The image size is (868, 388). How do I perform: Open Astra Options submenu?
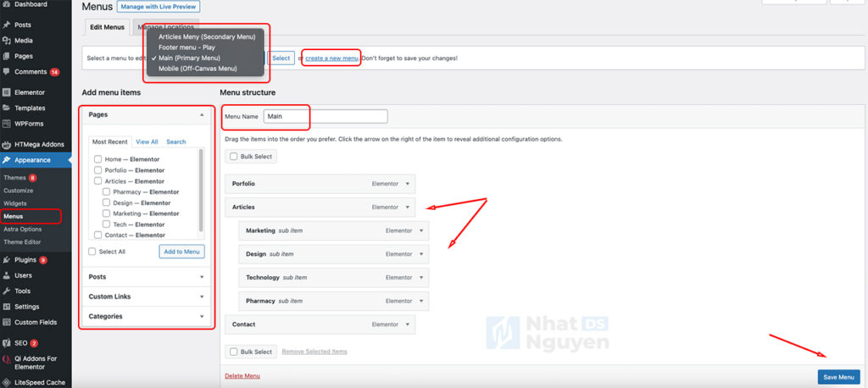(23, 229)
